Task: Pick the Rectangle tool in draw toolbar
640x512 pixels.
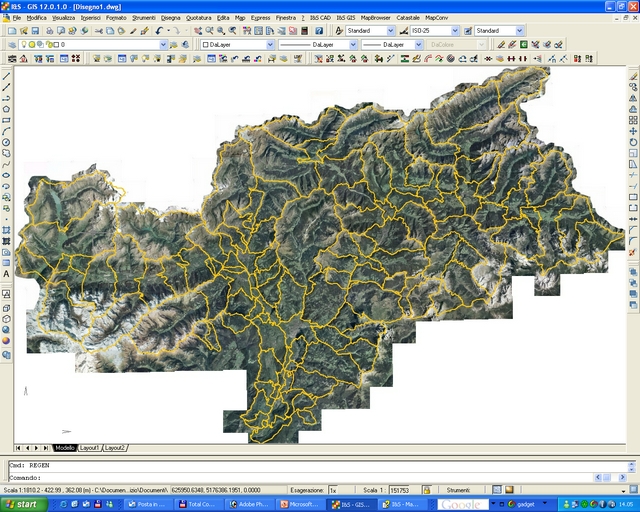Action: (x=6, y=120)
